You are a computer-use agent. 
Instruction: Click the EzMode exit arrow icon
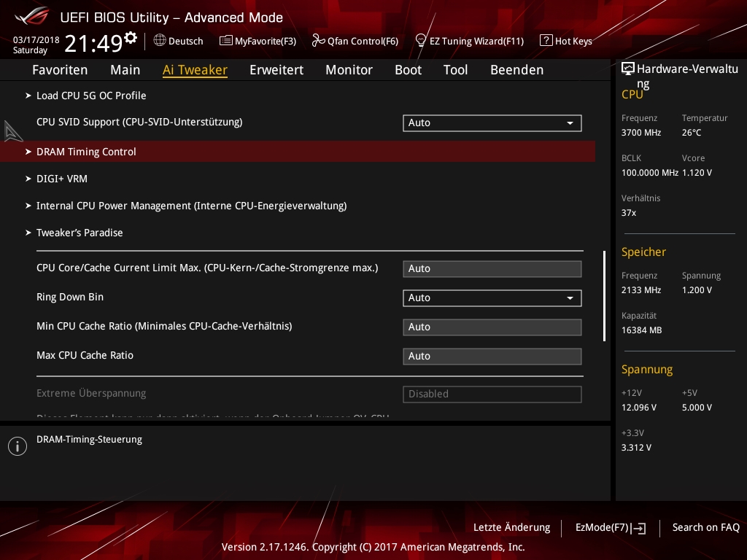tap(638, 528)
